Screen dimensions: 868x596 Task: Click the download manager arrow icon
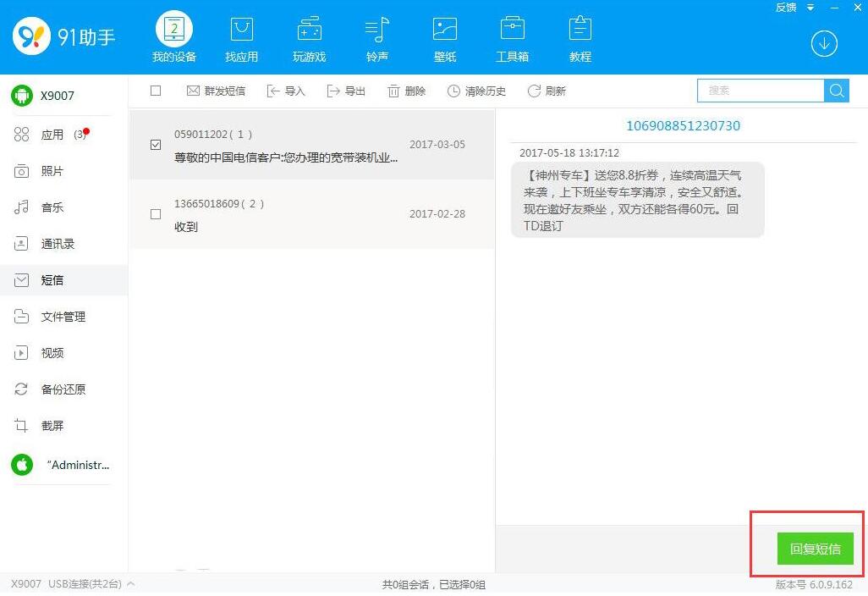tap(824, 44)
